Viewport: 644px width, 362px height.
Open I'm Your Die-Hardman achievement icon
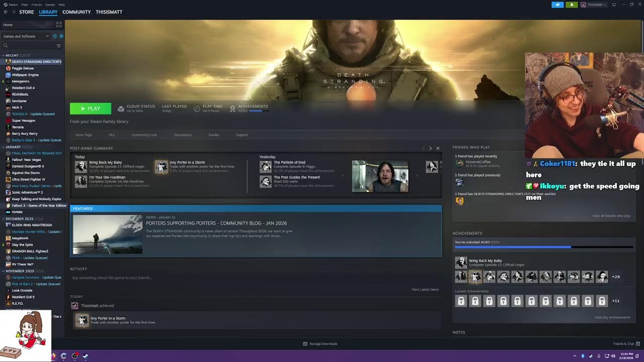pyautogui.click(x=81, y=181)
